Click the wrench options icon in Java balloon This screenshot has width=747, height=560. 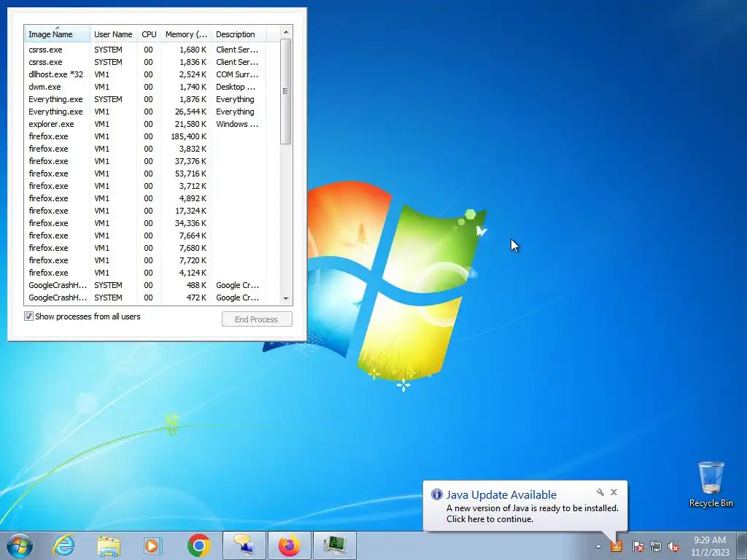click(x=600, y=492)
